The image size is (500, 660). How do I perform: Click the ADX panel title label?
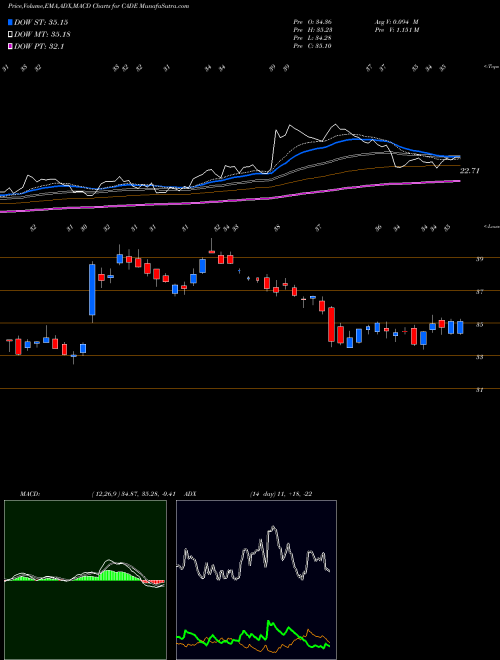[x=190, y=494]
